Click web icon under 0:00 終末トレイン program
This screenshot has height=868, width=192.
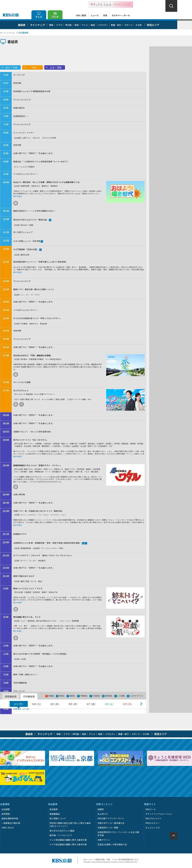point(16,609)
